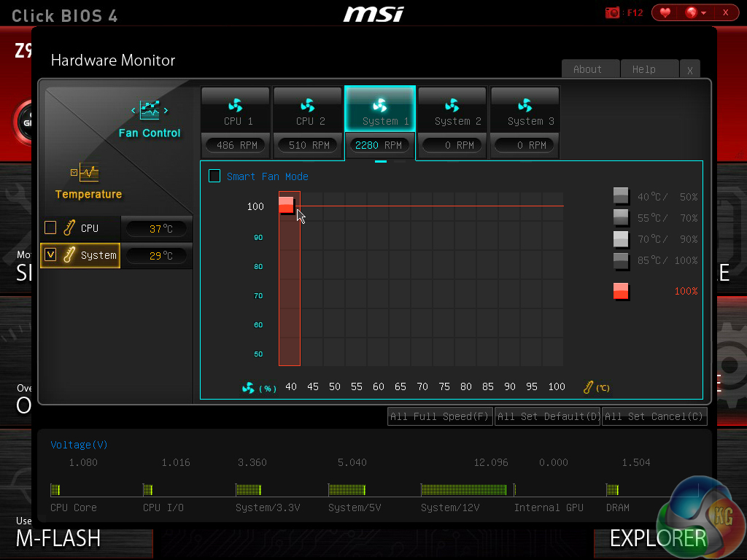
Task: Select the System 3 fan tab
Action: coord(525,110)
